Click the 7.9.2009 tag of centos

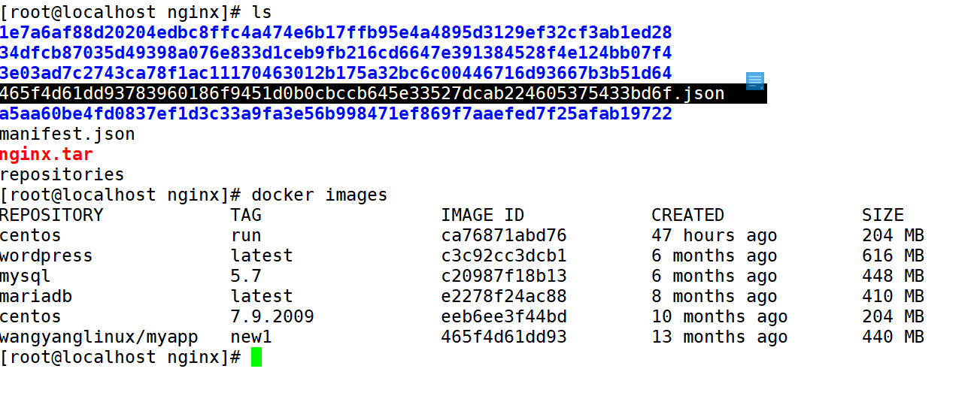(x=272, y=316)
